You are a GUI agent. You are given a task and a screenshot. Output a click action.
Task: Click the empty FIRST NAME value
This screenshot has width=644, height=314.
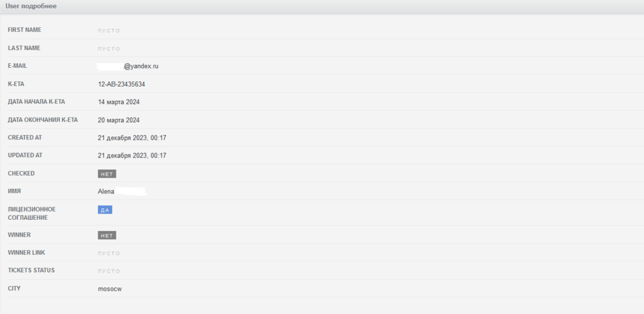click(109, 31)
